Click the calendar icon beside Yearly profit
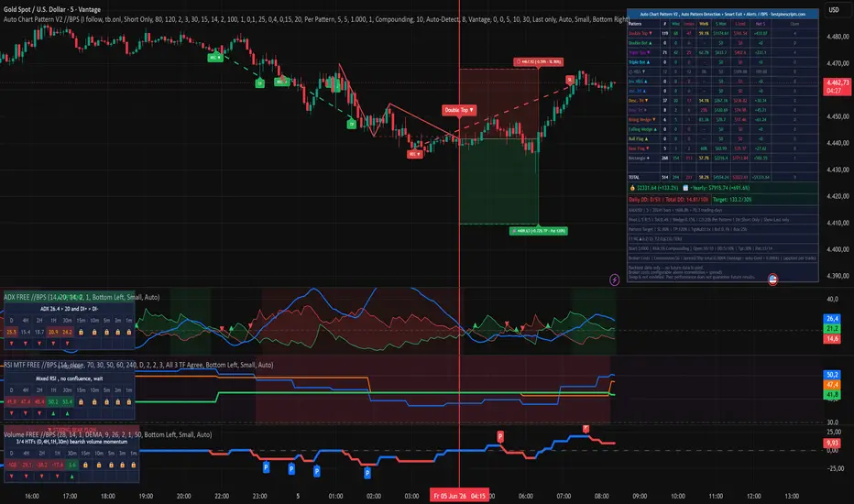The height and width of the screenshot is (504, 854). click(x=685, y=188)
